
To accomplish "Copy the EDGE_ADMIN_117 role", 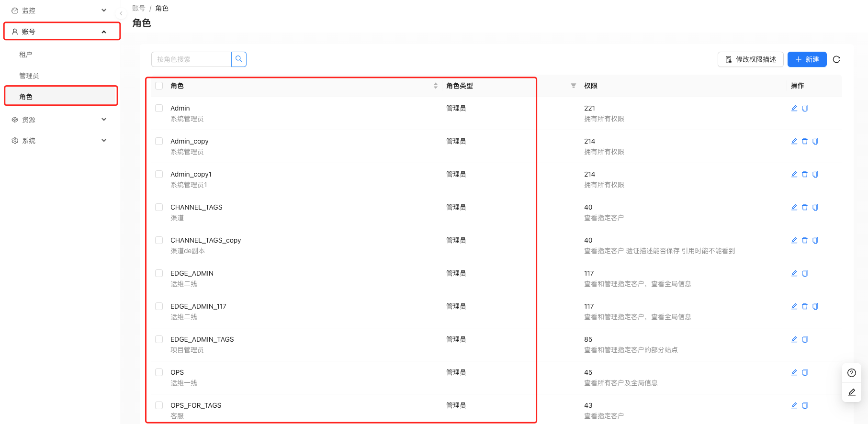I will tap(815, 306).
